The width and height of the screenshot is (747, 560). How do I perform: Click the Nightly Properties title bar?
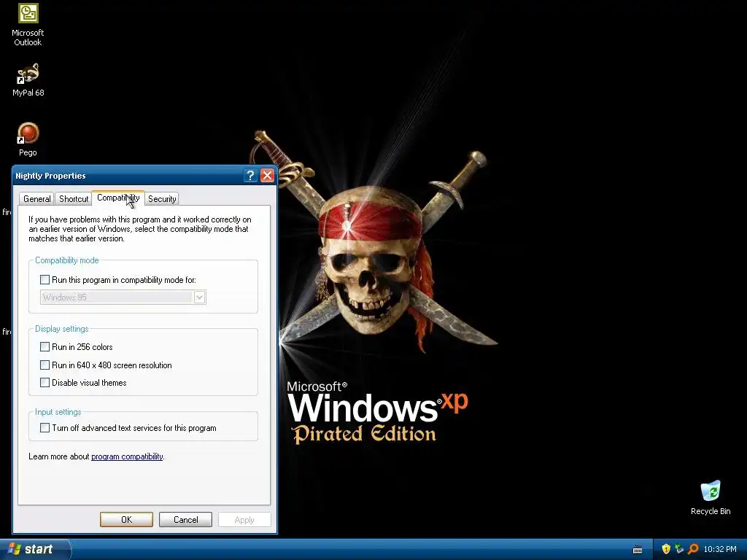128,176
